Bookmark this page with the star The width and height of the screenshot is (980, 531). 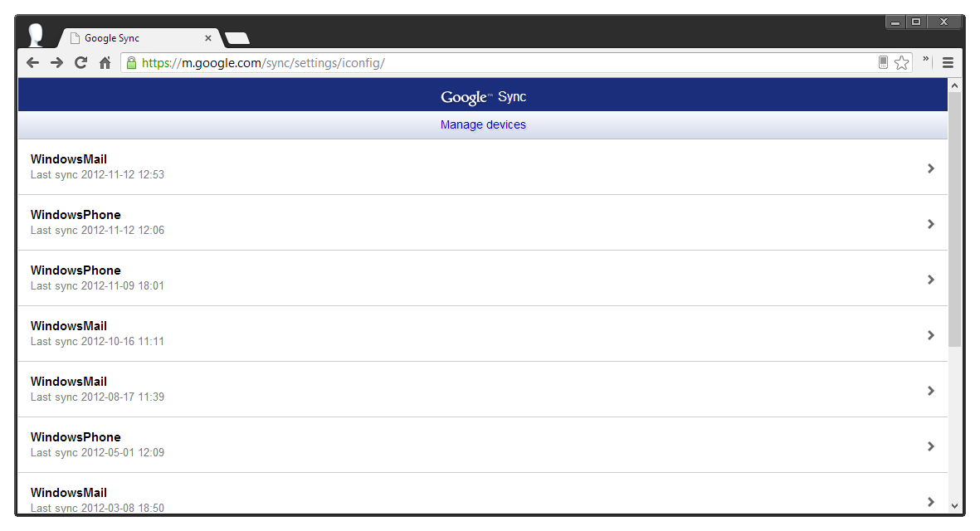pyautogui.click(x=902, y=63)
